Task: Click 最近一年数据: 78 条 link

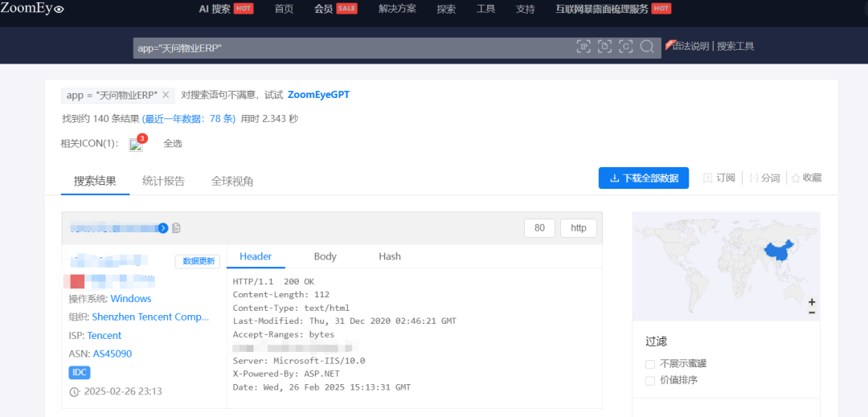Action: click(x=189, y=119)
